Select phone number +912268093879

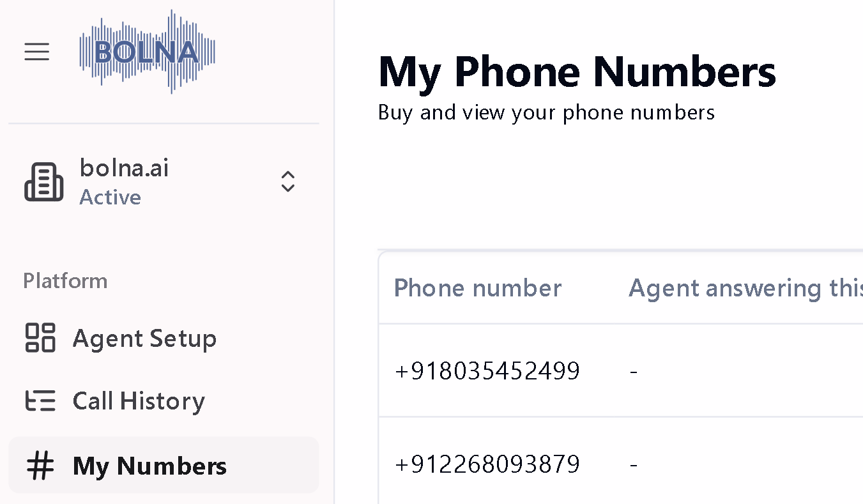(487, 464)
